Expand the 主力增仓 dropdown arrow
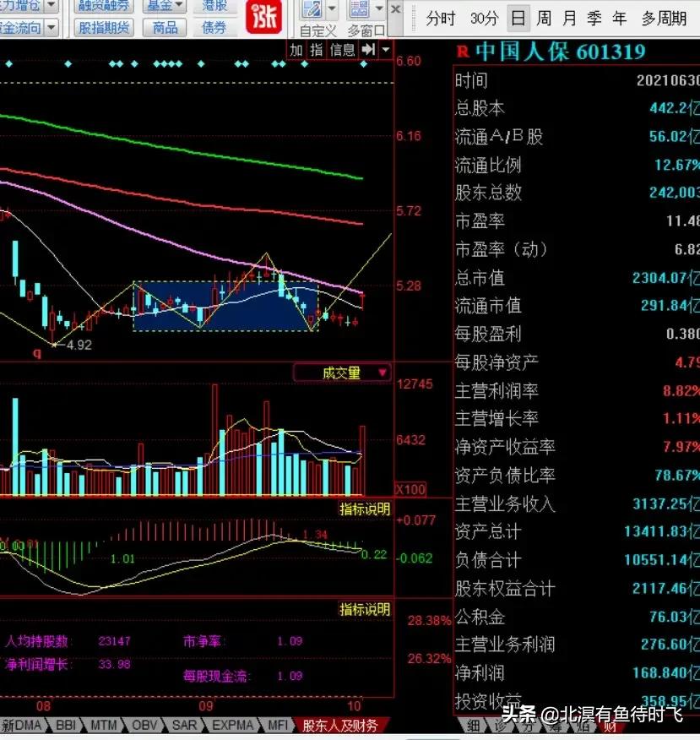 tap(52, 6)
